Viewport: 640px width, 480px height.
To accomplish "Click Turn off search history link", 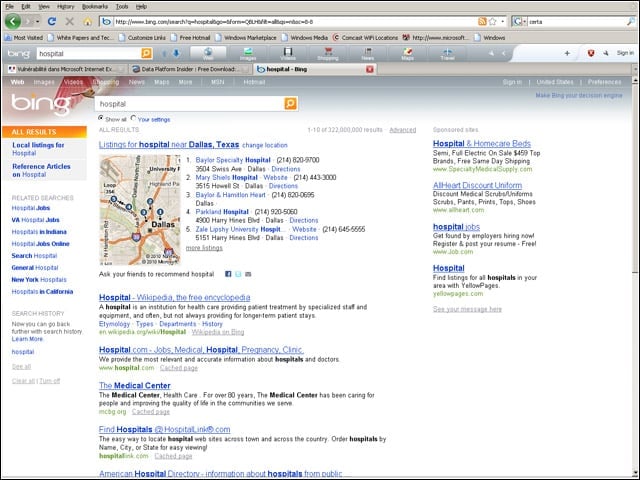I will pyautogui.click(x=50, y=381).
